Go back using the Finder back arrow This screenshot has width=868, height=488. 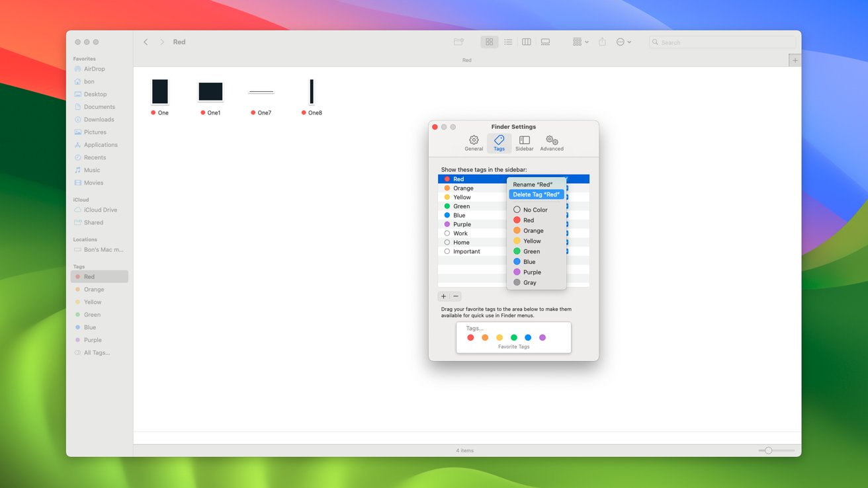pyautogui.click(x=146, y=42)
